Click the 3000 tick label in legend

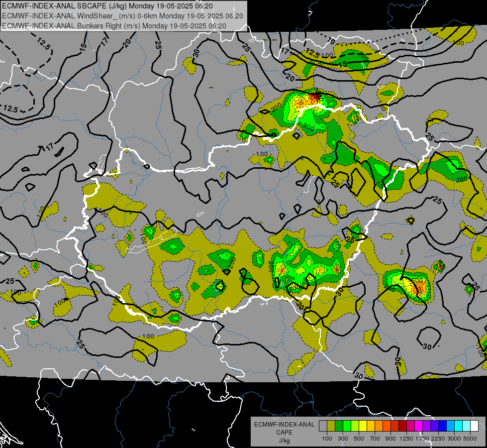454,439
